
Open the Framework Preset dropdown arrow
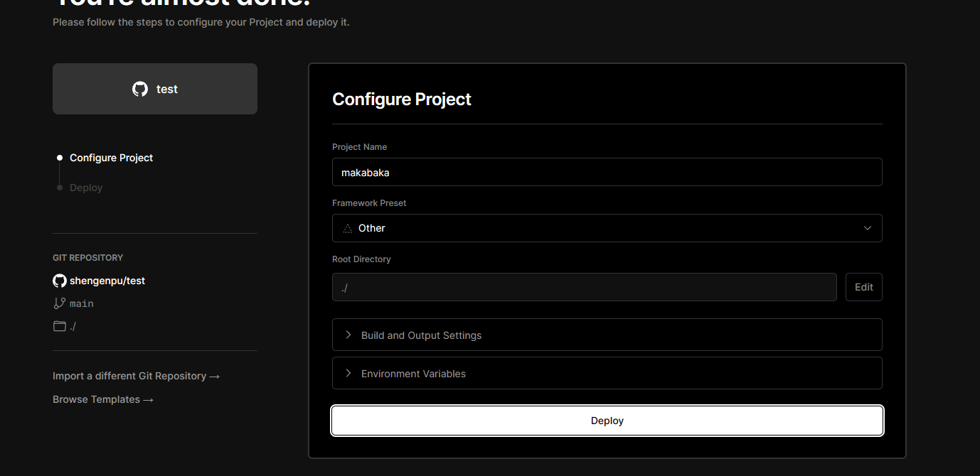[868, 228]
